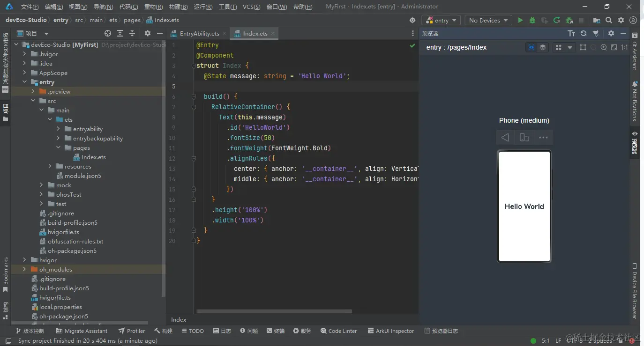
Task: Rotate the preview device orientation
Action: (x=524, y=138)
